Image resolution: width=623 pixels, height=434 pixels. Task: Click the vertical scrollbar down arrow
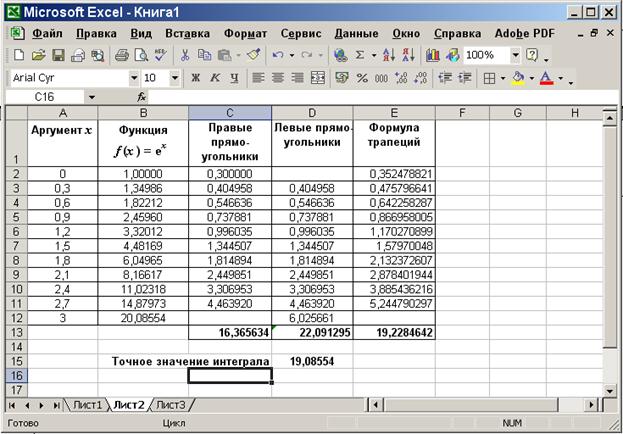[x=609, y=391]
